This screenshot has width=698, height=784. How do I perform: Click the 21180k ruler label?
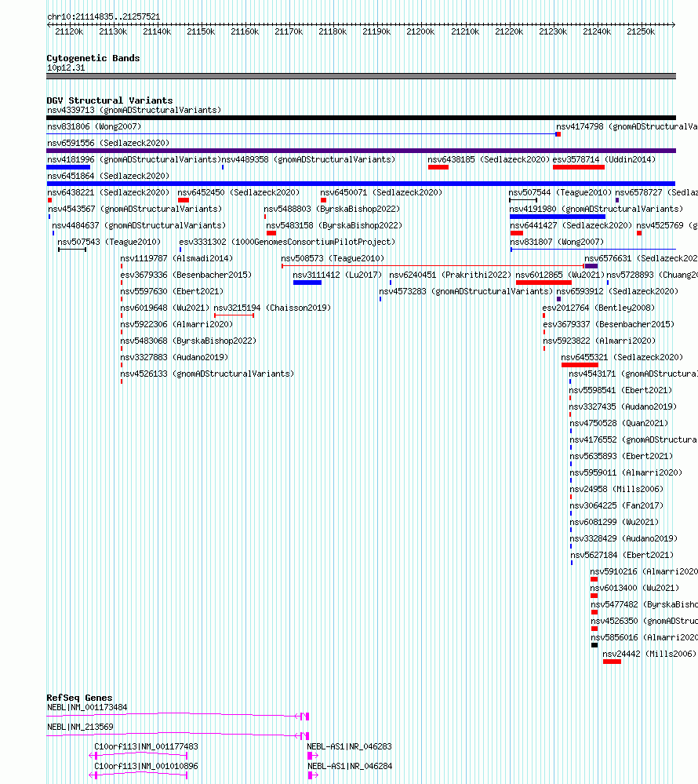tap(333, 31)
